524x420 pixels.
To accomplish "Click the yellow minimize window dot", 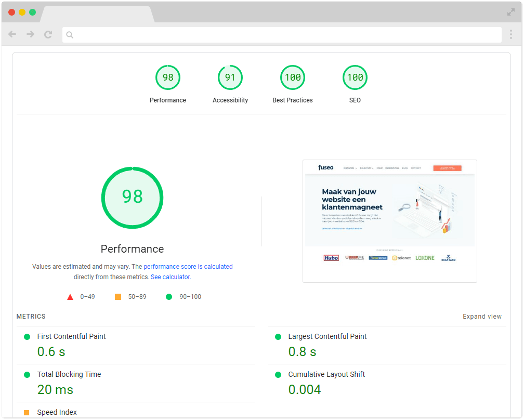I will [x=22, y=12].
